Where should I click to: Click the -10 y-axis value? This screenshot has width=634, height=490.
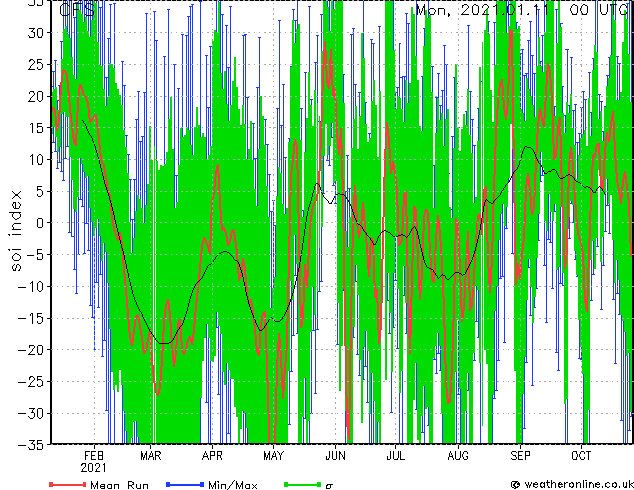(x=32, y=287)
